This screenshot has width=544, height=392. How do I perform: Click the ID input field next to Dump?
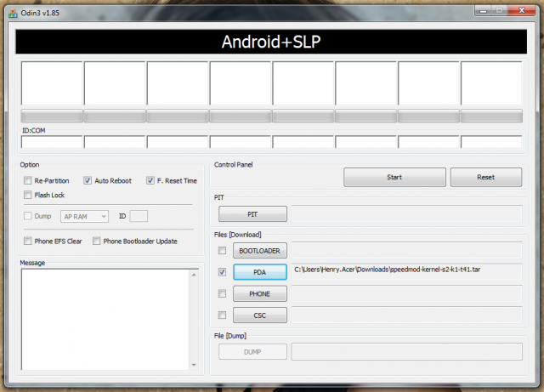(x=139, y=216)
